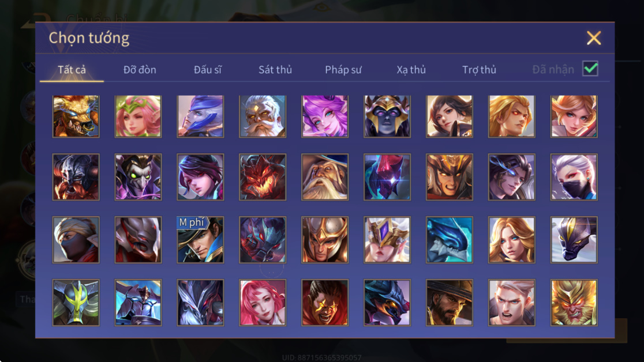
Task: Select the Tất cả tab
Action: click(x=72, y=70)
